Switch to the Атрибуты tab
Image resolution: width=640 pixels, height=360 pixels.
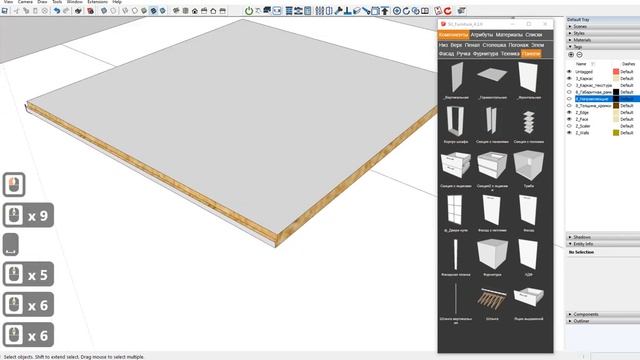tap(482, 35)
